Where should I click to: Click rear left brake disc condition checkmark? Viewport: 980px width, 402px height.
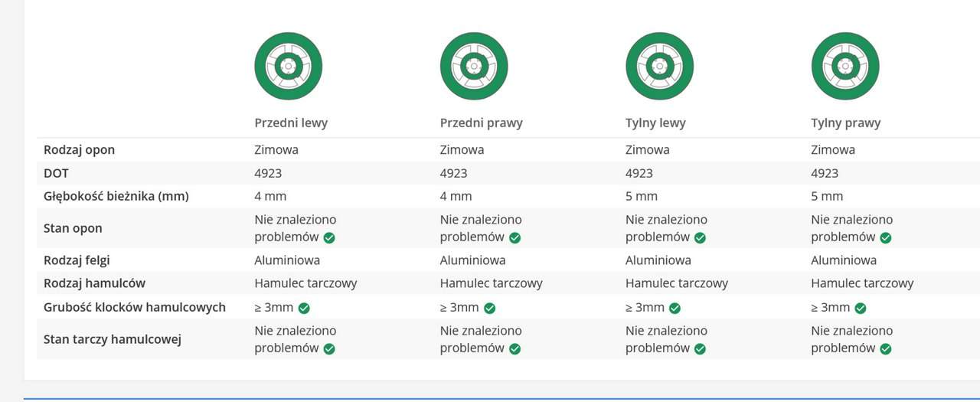click(x=700, y=348)
